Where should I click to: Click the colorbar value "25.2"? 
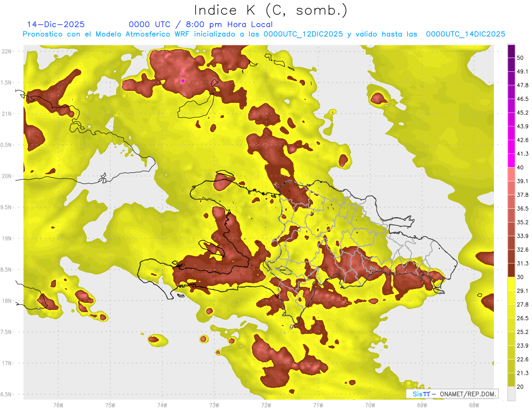[523, 332]
